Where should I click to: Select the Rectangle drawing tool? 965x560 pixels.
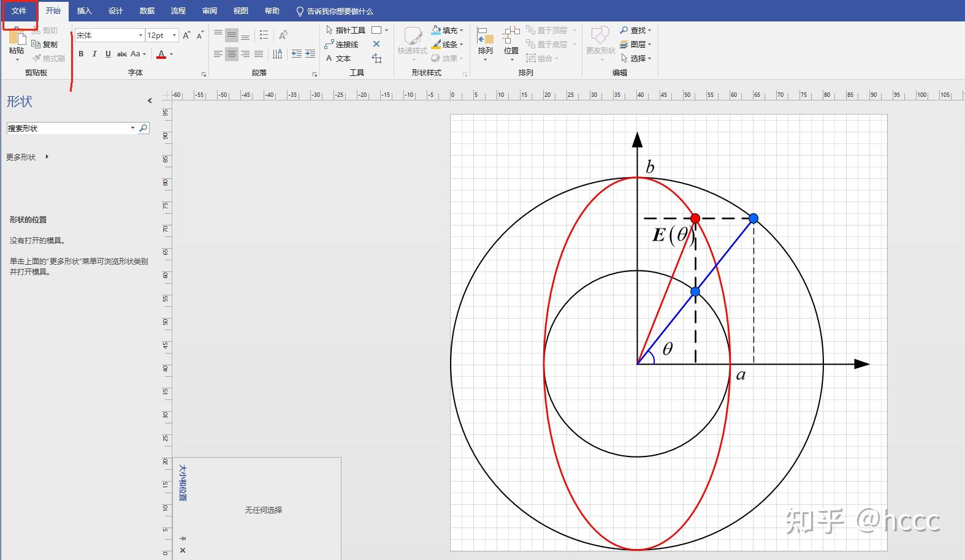tap(376, 30)
